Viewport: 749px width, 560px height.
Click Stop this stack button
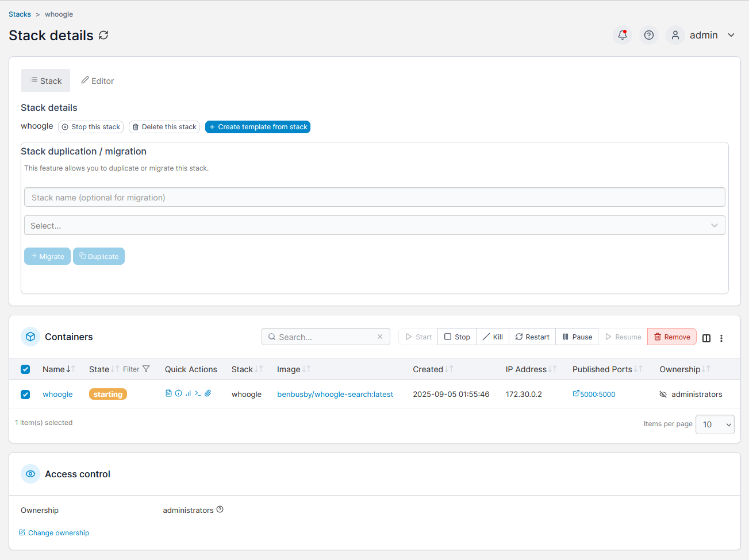[91, 127]
